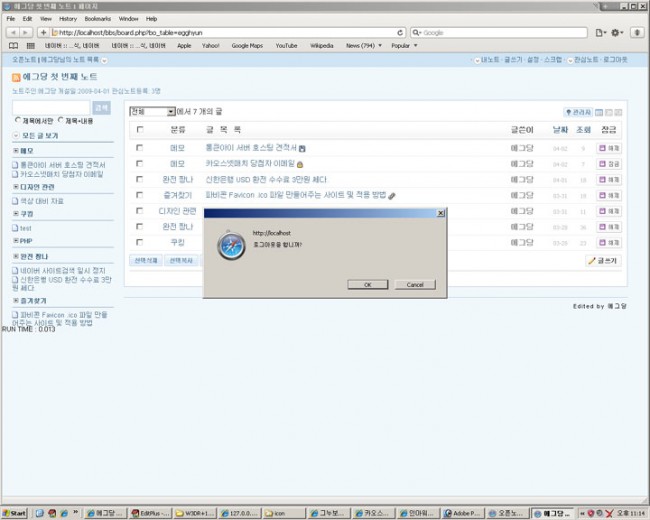Collapse the 디자인 관련 sidebar category
Image resolution: width=650 pixels, height=520 pixels.
click(x=16, y=184)
